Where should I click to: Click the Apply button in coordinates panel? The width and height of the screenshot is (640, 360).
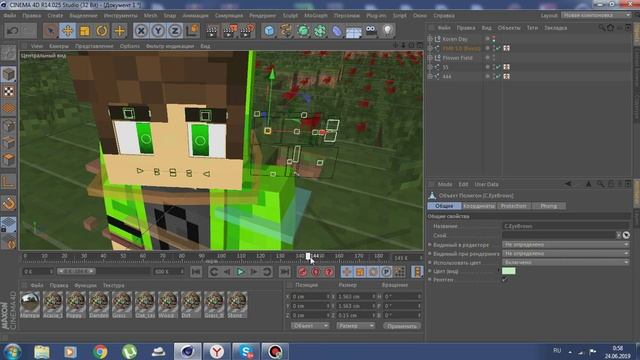pyautogui.click(x=402, y=326)
